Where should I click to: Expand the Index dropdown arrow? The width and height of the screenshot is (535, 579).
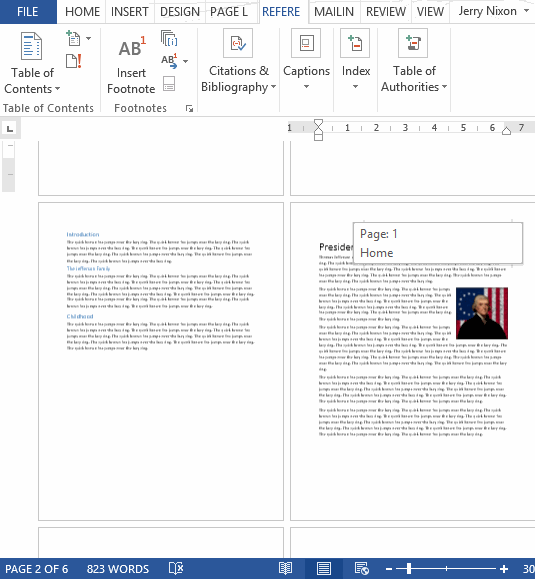pos(355,87)
